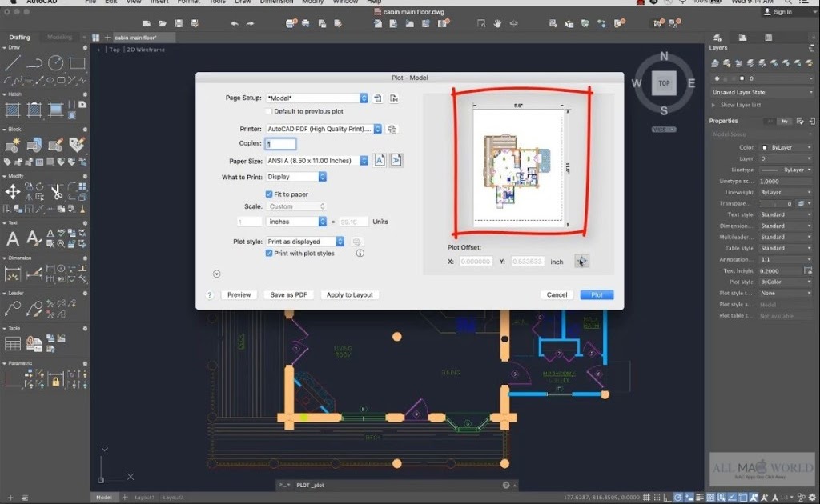Activate the Move tool in the Modify panel
The height and width of the screenshot is (504, 820).
click(12, 190)
